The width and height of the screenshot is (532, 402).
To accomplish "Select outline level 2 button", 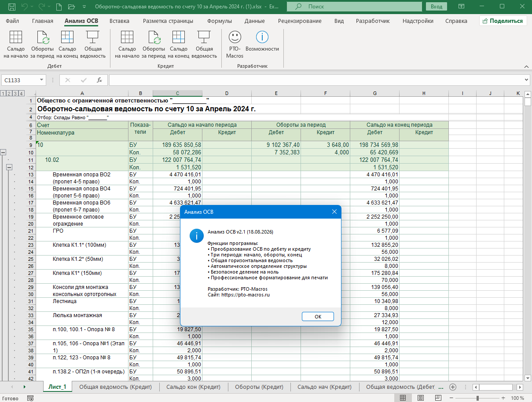I will pos(9,93).
